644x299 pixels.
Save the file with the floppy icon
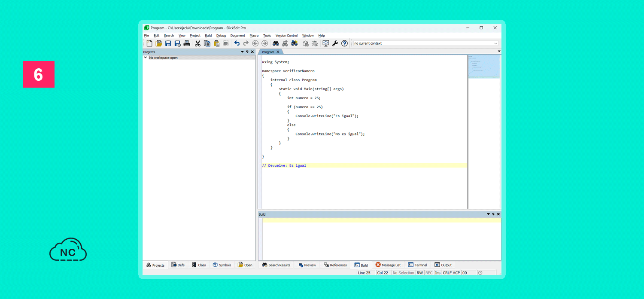point(168,43)
